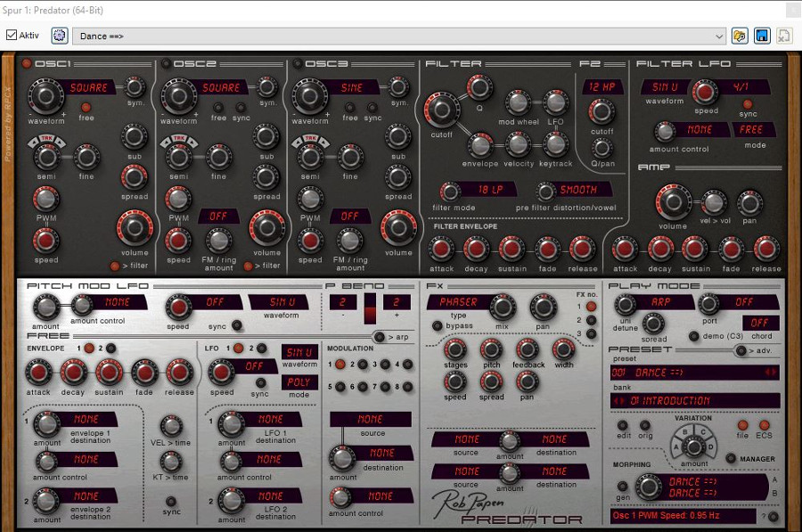This screenshot has height=532, width=802.
Task: Click the open preset folder icon
Action: pos(740,36)
